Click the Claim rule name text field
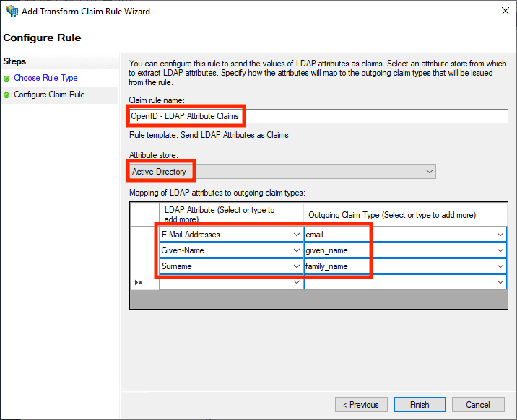The width and height of the screenshot is (517, 420). click(318, 116)
